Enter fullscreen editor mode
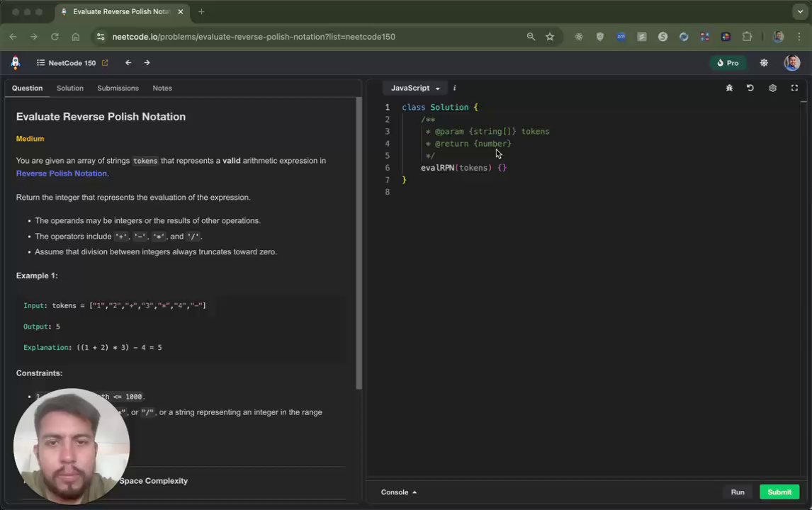The height and width of the screenshot is (510, 812). 794,88
